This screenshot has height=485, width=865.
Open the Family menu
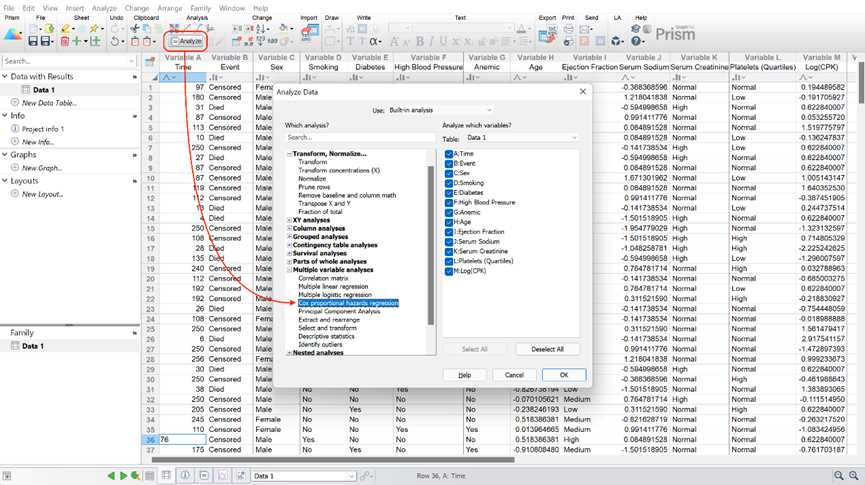pos(201,8)
